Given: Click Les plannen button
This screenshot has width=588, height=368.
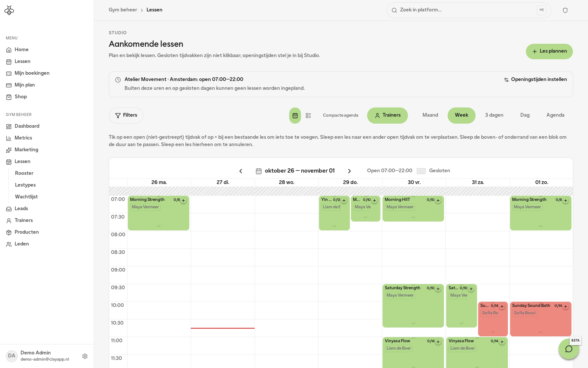Looking at the screenshot, I should [x=549, y=51].
